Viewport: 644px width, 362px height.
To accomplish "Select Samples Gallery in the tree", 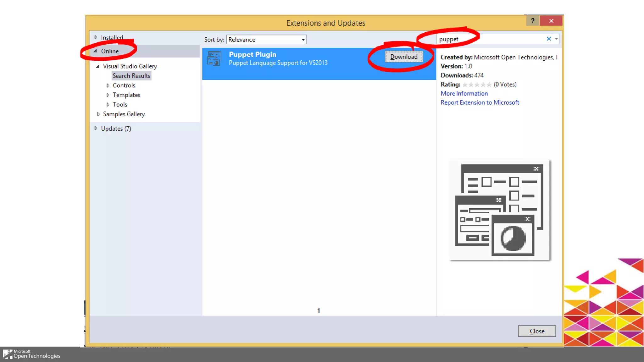I will [x=124, y=114].
